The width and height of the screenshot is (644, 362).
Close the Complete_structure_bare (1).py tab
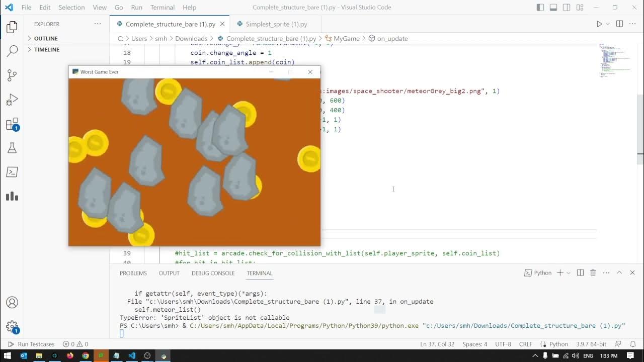point(222,24)
